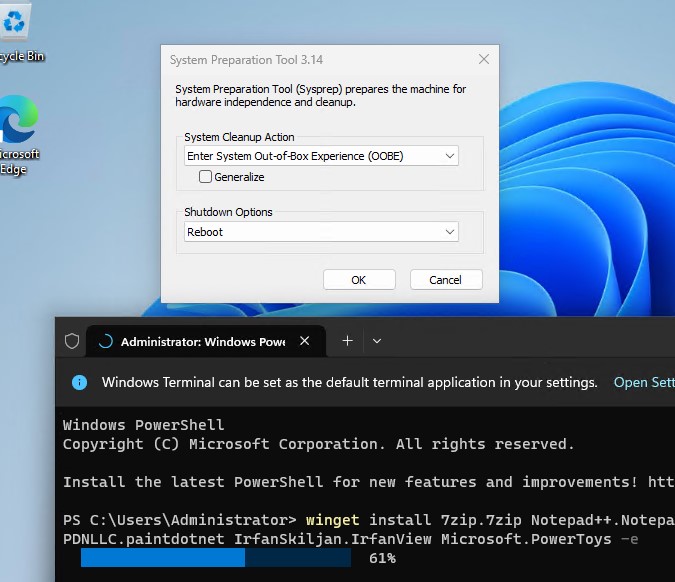
Task: Click the word winget in the command
Action: pos(332,520)
